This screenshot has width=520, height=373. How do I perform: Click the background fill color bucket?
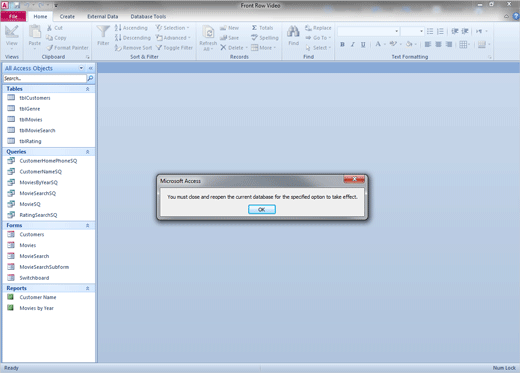pos(409,44)
